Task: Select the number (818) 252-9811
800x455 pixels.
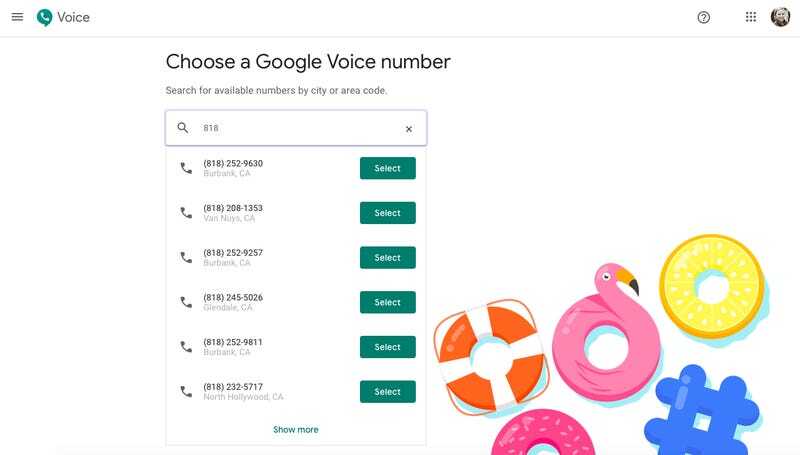Action: (387, 347)
